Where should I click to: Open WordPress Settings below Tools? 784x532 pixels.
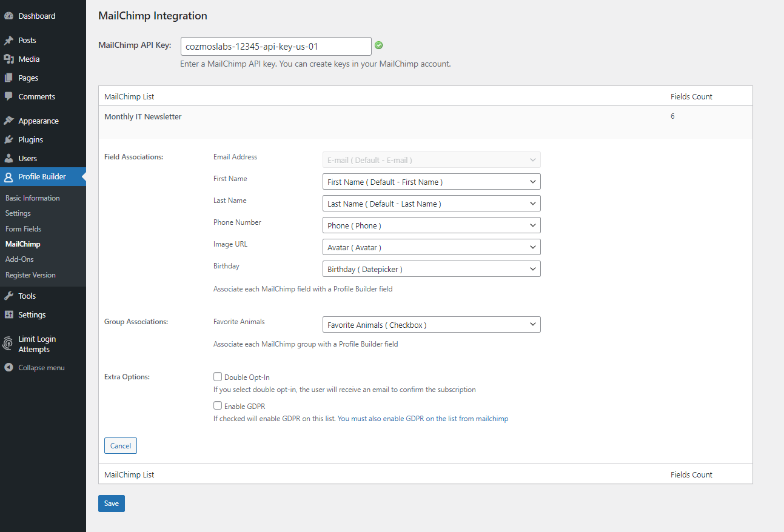tap(43, 314)
